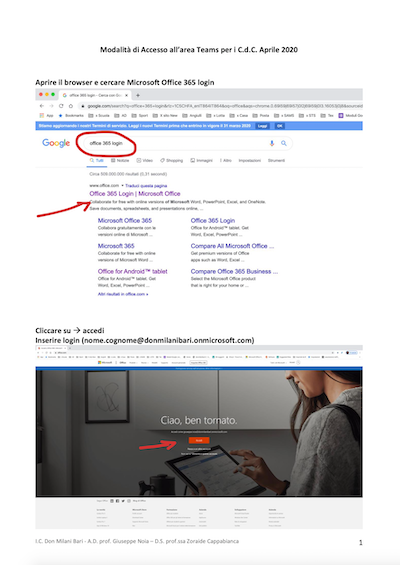Screen dimensions: 400x565
Task: Open the App grid bookmark icon
Action: (x=42, y=116)
